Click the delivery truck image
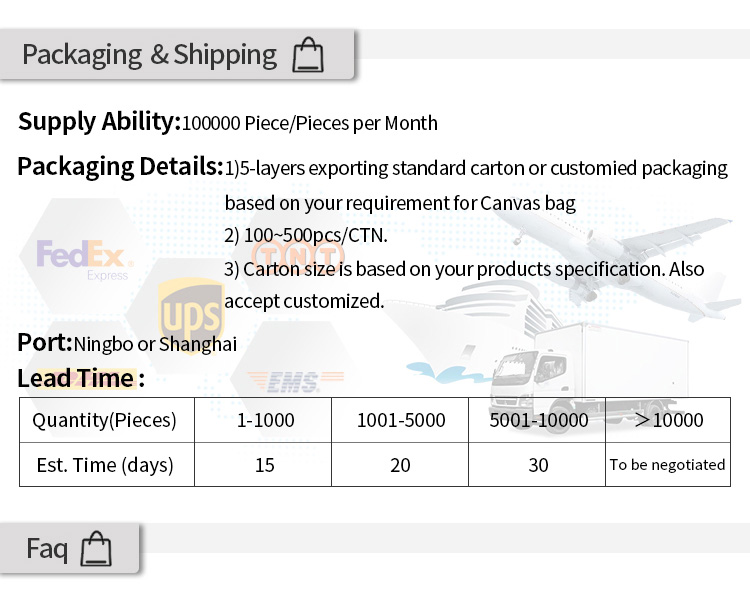This screenshot has width=750, height=600. point(586,376)
